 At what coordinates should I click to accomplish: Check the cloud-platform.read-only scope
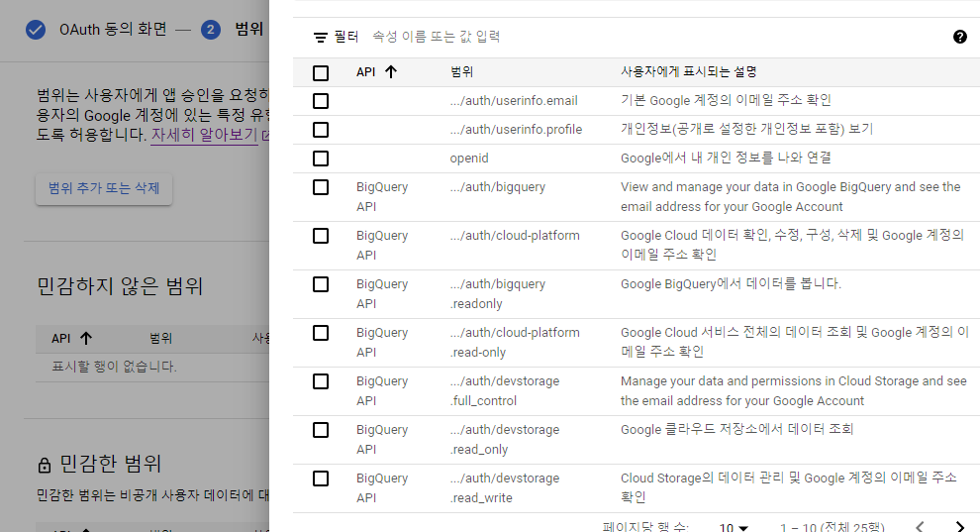pyautogui.click(x=321, y=333)
